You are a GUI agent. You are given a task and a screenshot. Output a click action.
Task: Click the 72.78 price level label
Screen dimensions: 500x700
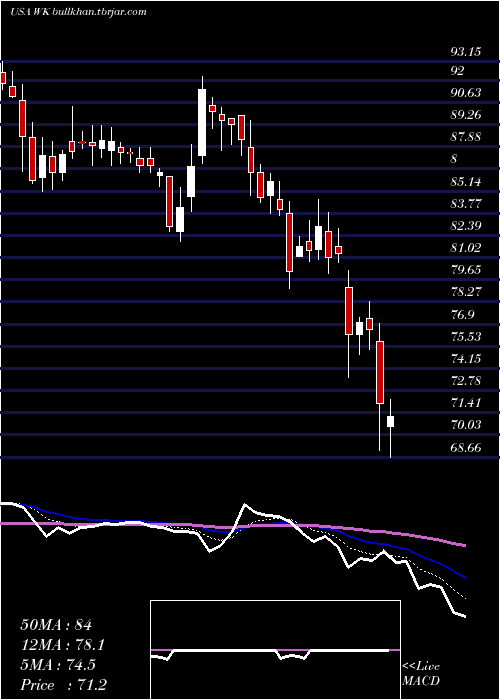(466, 380)
